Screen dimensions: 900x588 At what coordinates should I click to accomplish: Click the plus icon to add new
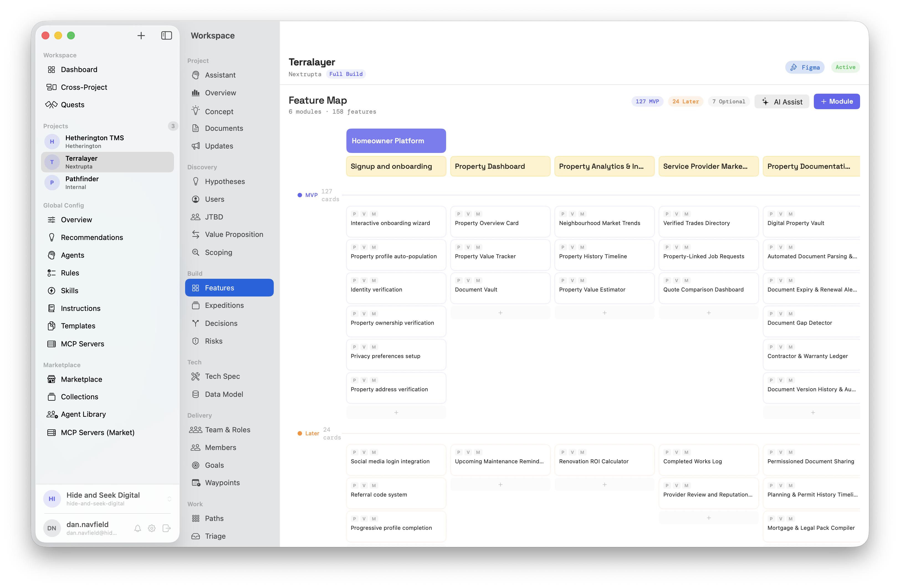[x=141, y=35]
